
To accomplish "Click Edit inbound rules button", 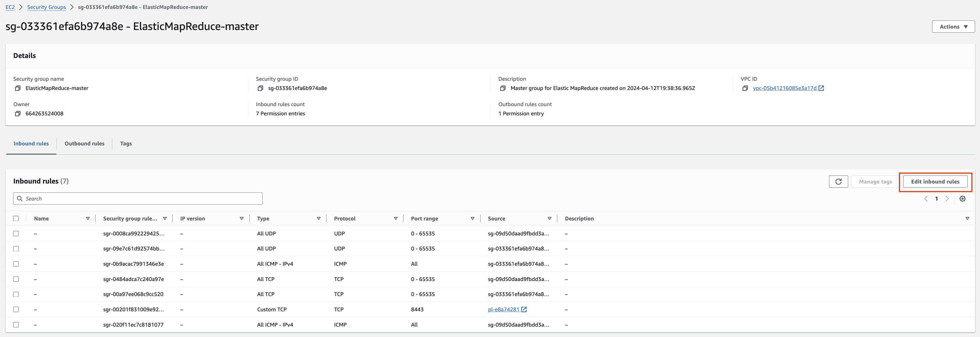I will (935, 182).
